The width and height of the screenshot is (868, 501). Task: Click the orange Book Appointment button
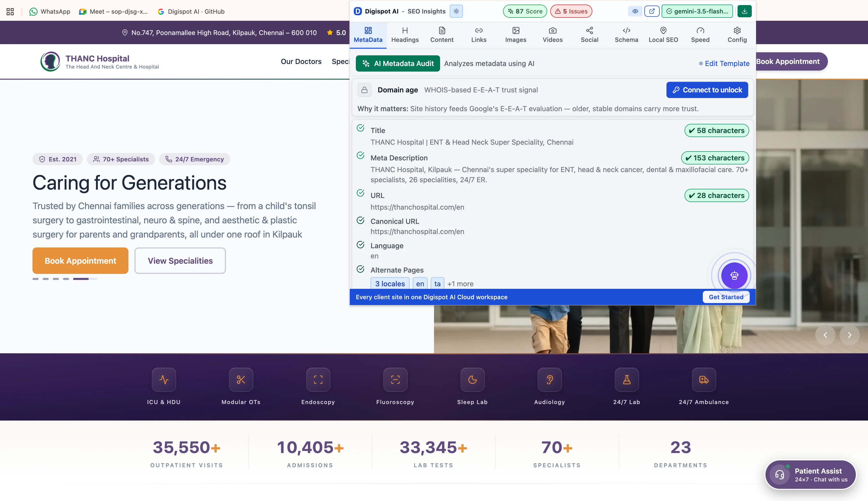[x=80, y=261]
